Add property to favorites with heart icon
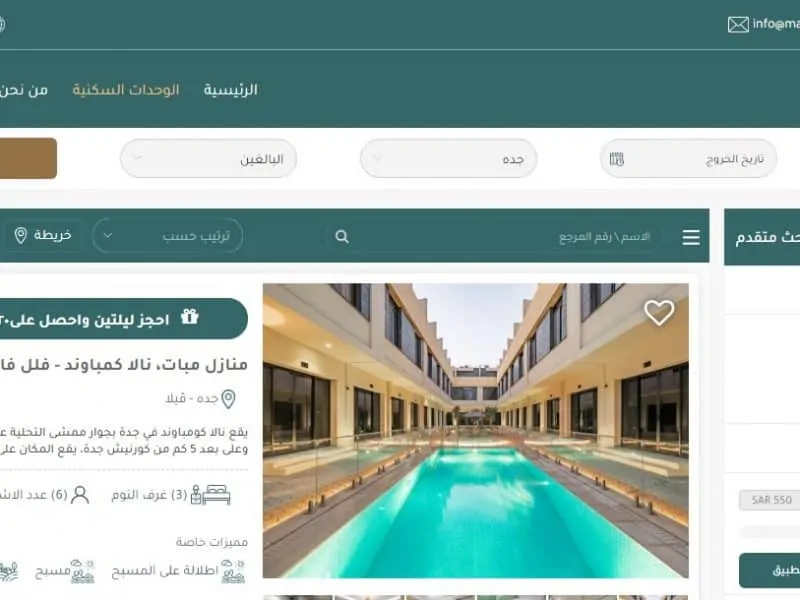800x600 pixels. [659, 312]
